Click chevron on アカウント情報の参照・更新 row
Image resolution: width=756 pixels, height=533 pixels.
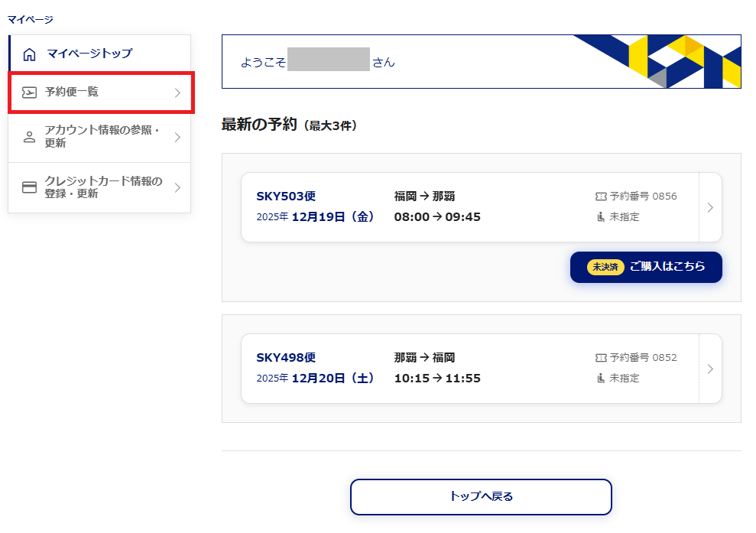(177, 138)
